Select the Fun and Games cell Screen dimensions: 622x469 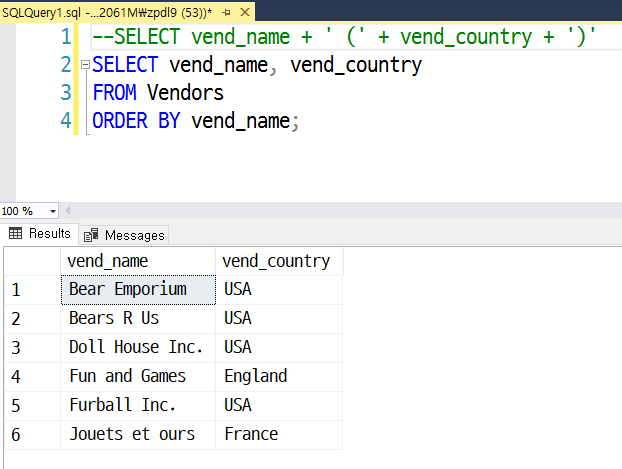point(138,377)
